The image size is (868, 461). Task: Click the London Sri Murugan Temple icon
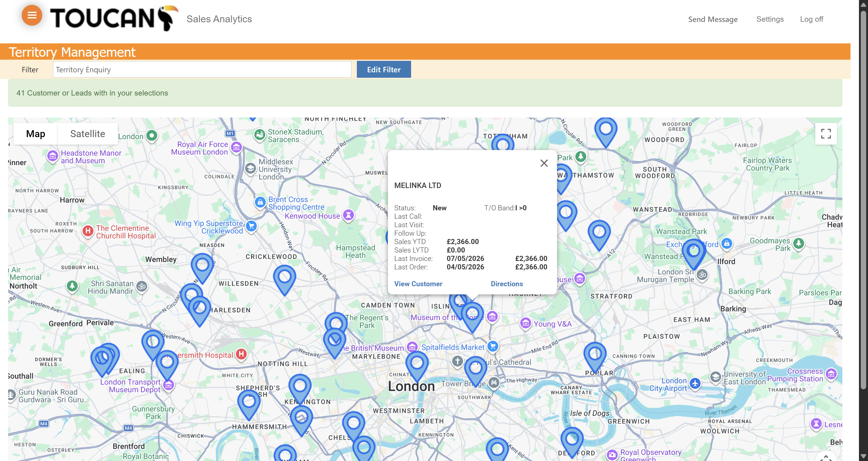[702, 275]
